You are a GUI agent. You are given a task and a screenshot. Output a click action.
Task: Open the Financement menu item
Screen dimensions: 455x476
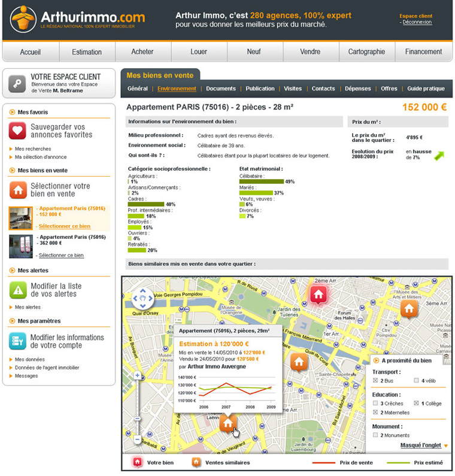point(424,52)
